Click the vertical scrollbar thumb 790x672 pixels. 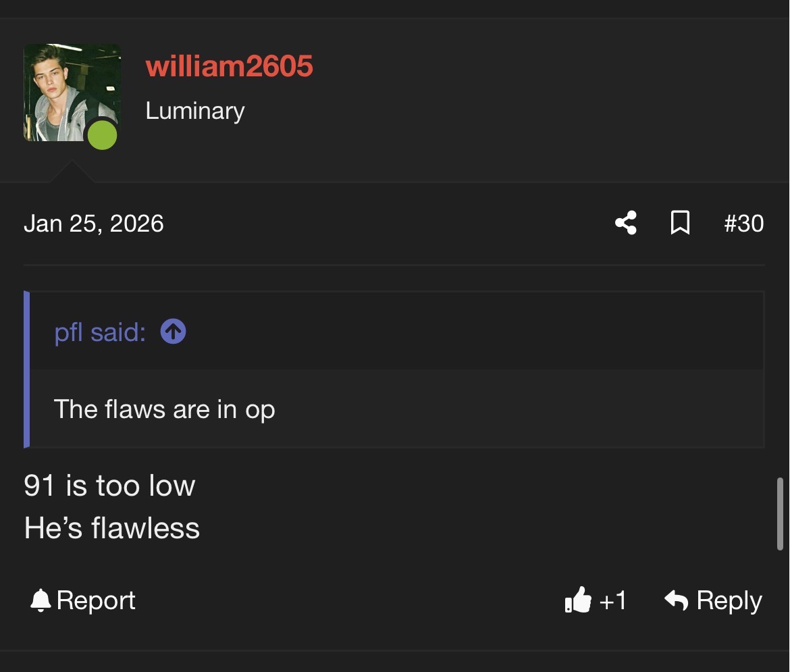click(x=780, y=514)
